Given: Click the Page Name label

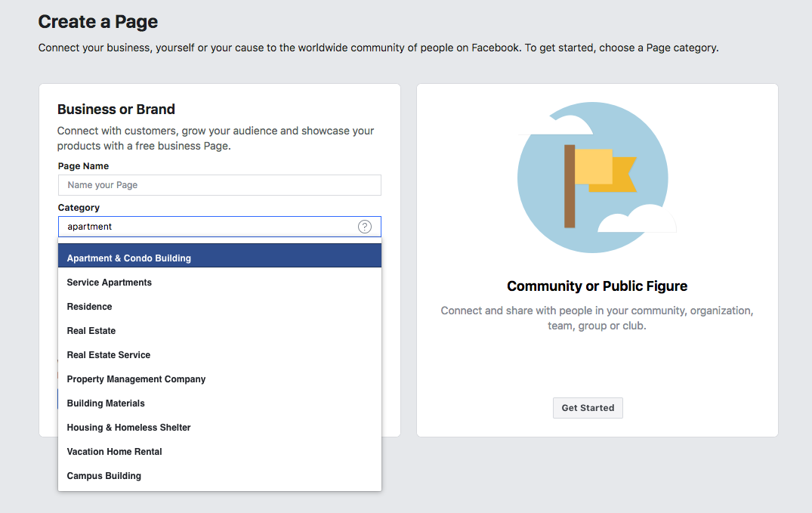Looking at the screenshot, I should (x=83, y=165).
